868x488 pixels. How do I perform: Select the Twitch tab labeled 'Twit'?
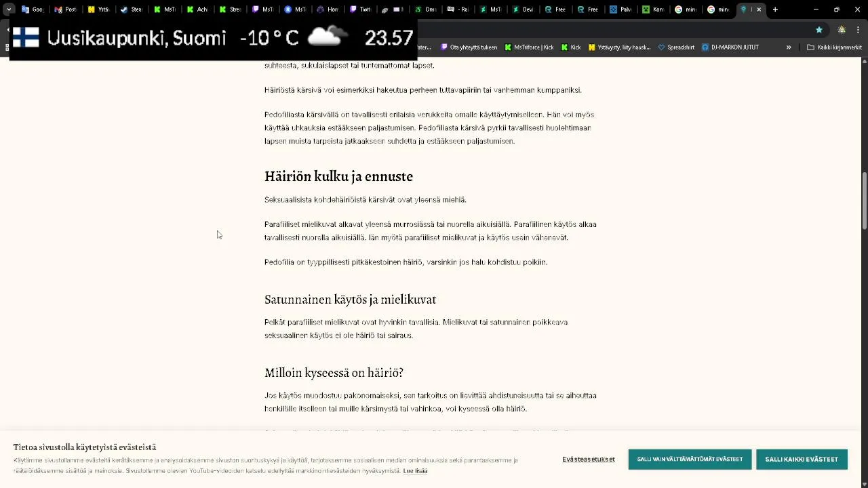pyautogui.click(x=360, y=9)
